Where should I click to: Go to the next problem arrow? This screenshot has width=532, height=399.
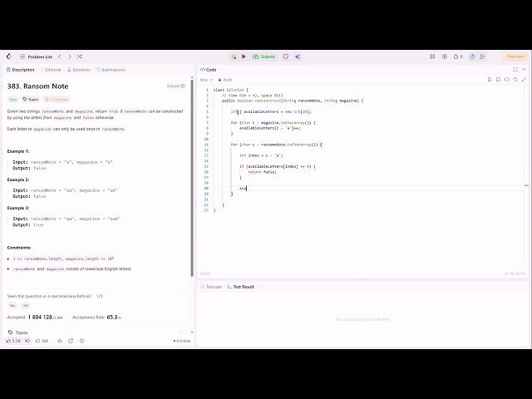point(70,57)
